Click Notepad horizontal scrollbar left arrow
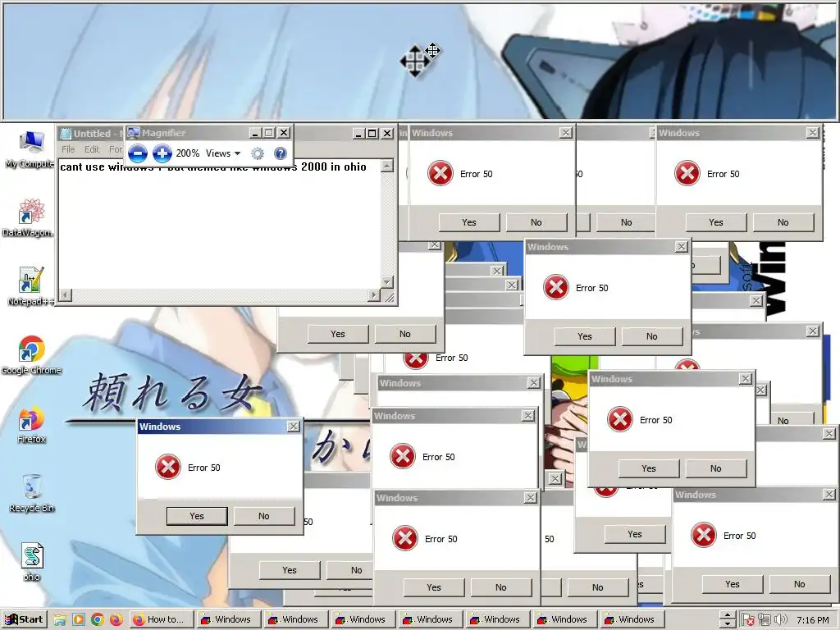This screenshot has height=630, width=840. pyautogui.click(x=66, y=294)
